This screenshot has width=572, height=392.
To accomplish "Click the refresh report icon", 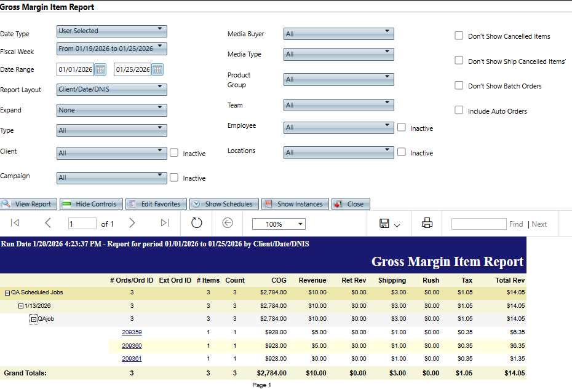I will coord(196,224).
